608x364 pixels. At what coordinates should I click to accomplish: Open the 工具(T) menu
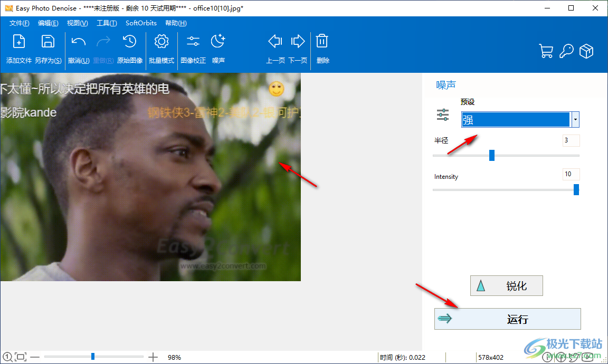click(107, 23)
